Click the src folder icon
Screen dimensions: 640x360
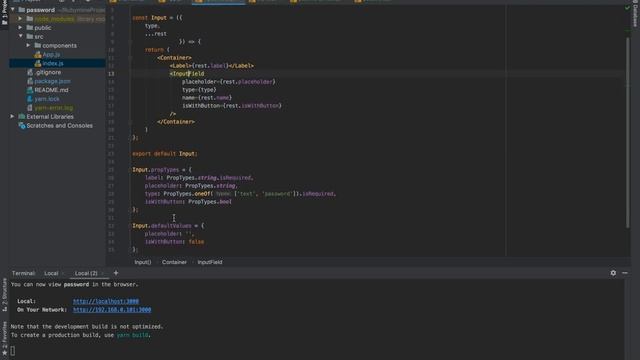[30, 36]
